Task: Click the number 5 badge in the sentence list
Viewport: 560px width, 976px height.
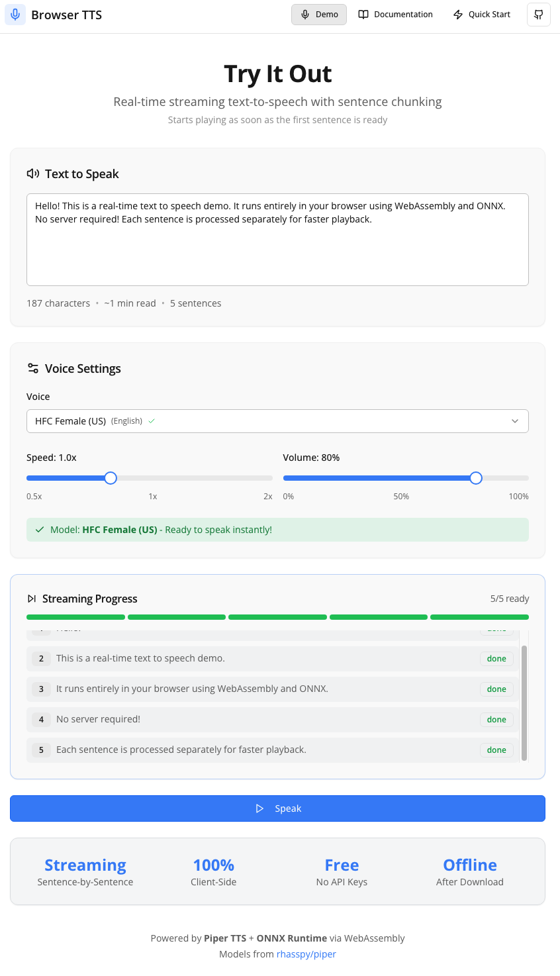Action: (x=41, y=750)
